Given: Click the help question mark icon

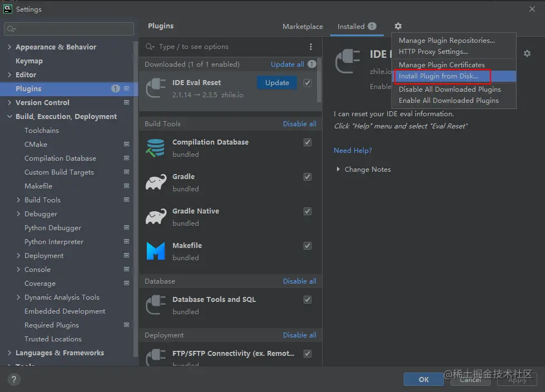Looking at the screenshot, I should (x=14, y=379).
